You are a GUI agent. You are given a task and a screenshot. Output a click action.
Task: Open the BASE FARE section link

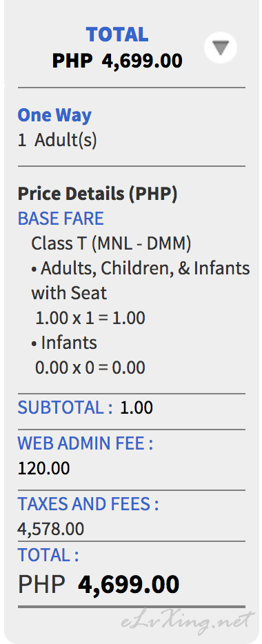[61, 219]
